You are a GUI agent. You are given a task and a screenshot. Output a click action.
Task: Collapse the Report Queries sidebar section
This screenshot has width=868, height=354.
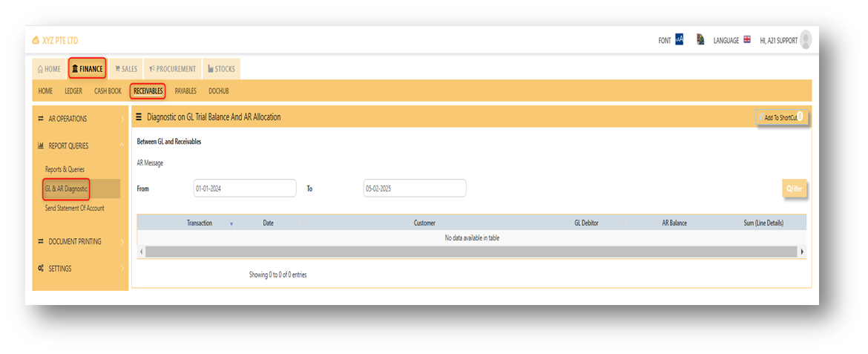tap(80, 145)
